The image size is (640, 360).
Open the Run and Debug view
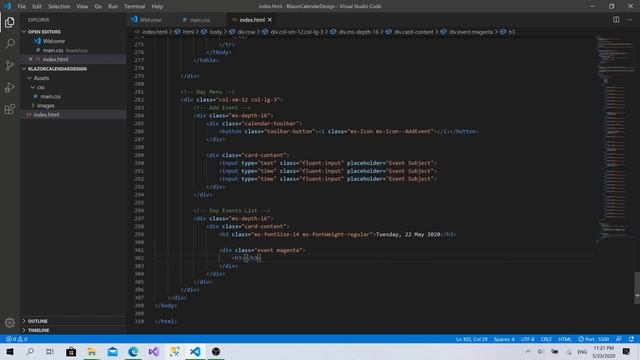pyautogui.click(x=10, y=87)
